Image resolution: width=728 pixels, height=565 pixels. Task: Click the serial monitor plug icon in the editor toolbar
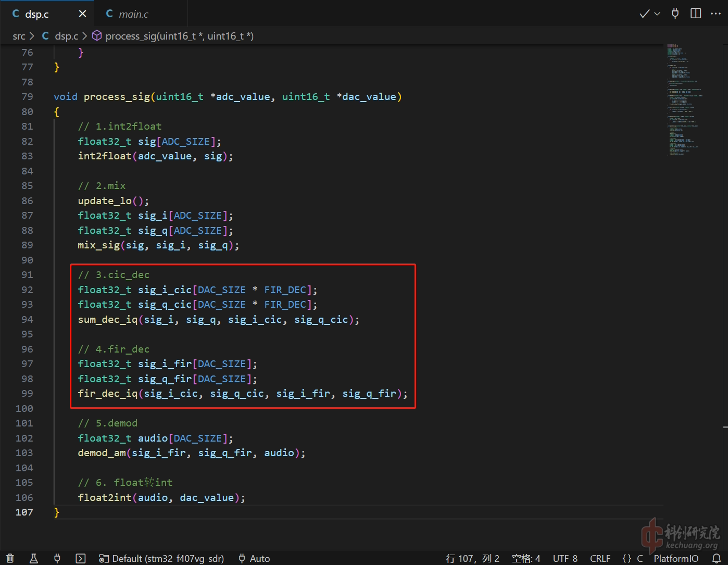pos(675,14)
